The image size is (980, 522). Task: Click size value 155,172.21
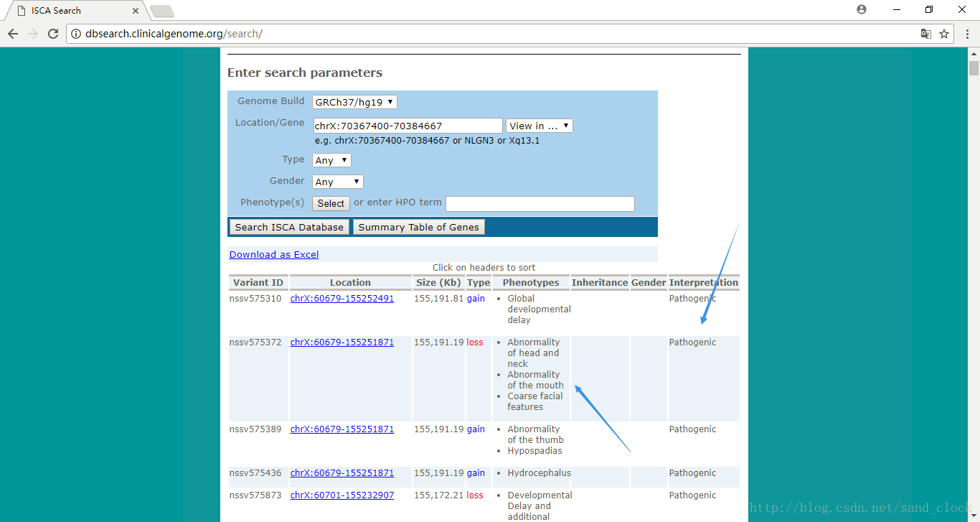(439, 495)
